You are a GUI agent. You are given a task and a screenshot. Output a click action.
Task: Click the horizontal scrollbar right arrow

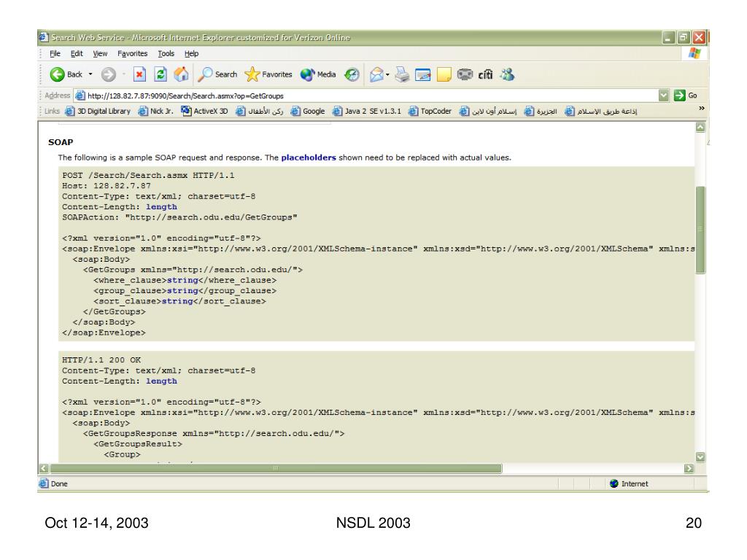click(689, 469)
